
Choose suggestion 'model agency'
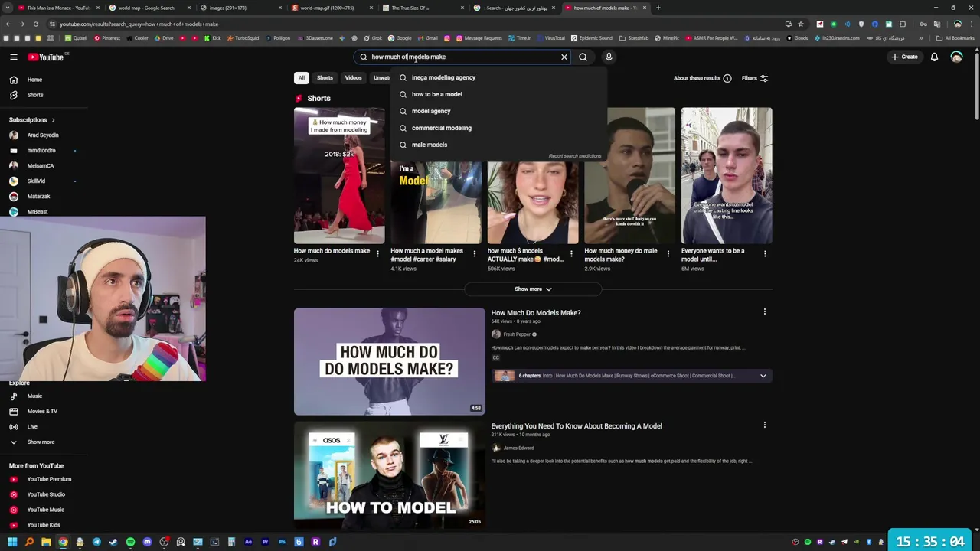pos(499,111)
